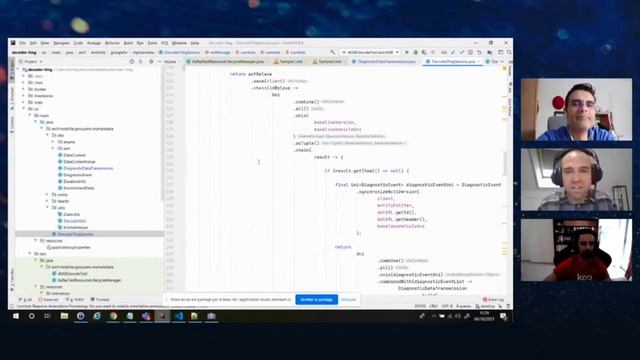Open Visual Studio Code from taskbar
640x360 pixels.
[x=178, y=316]
